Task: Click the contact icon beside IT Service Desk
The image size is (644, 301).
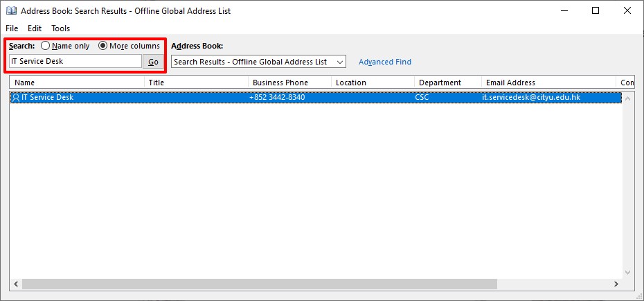Action: [x=15, y=98]
